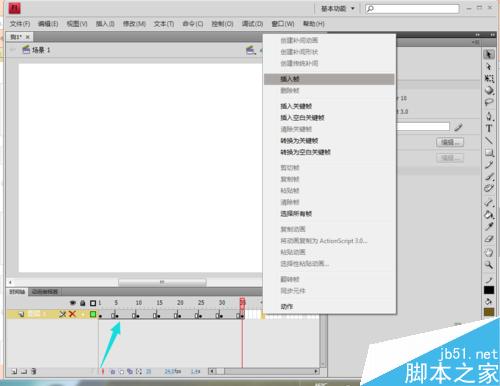
Task: Toggle show/hide all layers eye icon
Action: click(x=73, y=303)
